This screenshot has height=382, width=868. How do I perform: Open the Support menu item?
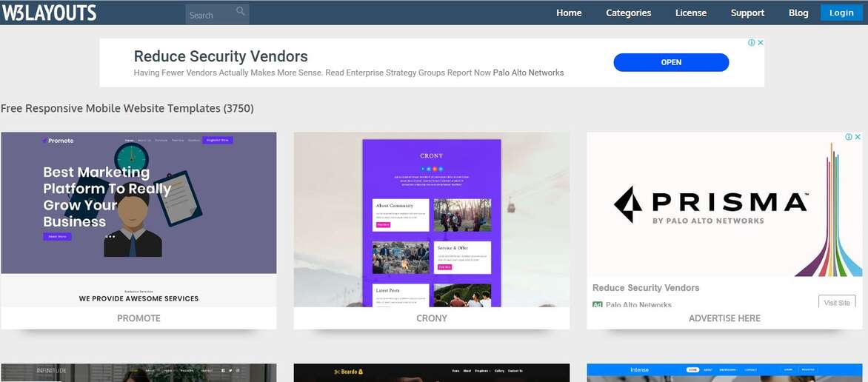pos(747,13)
